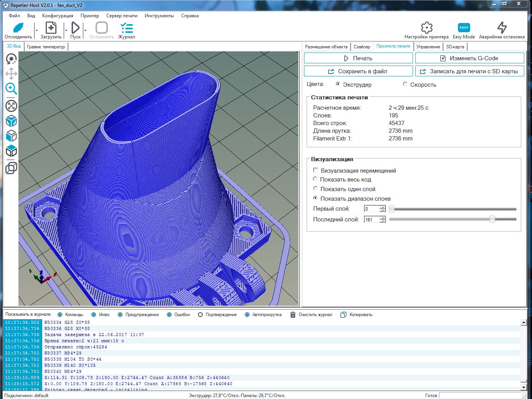Click the 'Изменить G-Code' button
The width and height of the screenshot is (532, 399).
469,58
